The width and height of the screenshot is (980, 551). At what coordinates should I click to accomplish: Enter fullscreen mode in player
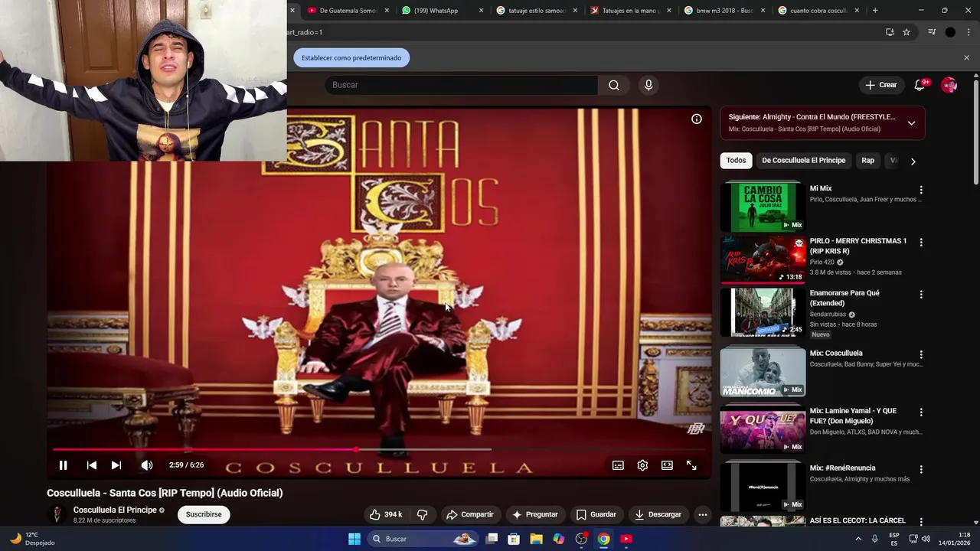[x=691, y=465]
